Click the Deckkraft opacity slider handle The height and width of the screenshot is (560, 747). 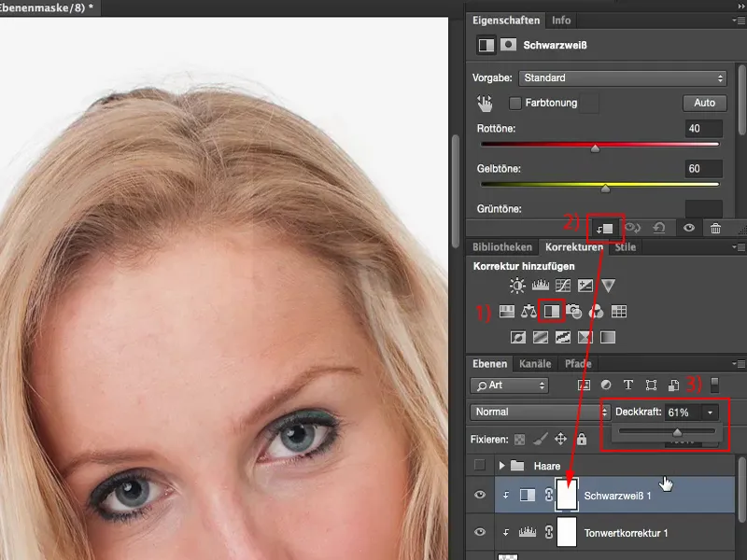[x=677, y=432]
